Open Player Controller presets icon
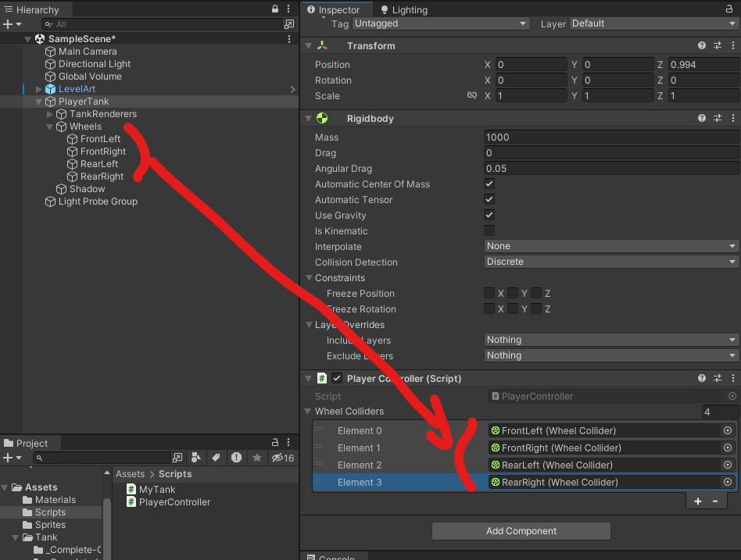The image size is (741, 560). pyautogui.click(x=718, y=378)
